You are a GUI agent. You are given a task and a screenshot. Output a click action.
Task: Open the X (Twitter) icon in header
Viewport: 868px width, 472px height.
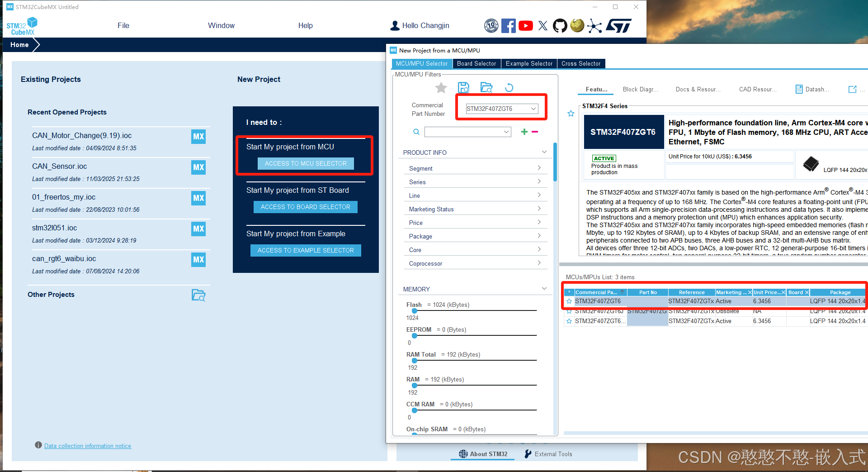point(543,25)
